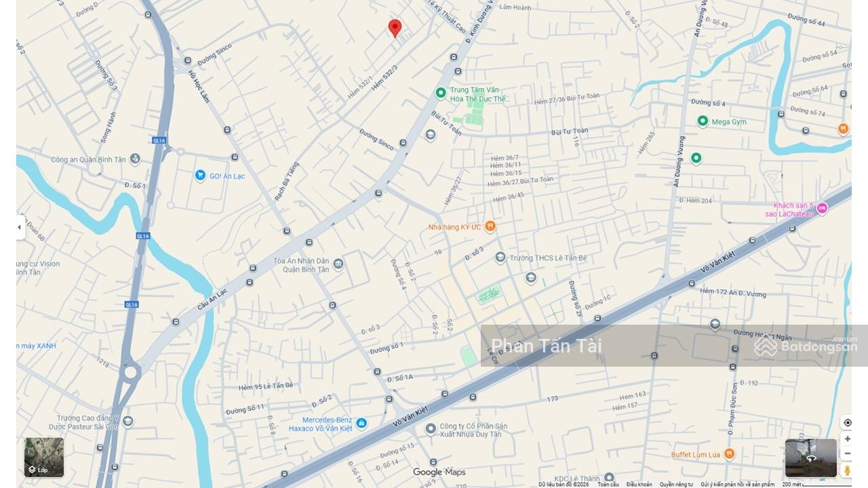Click the Nhà hàng KÝ ỨC restaurant icon
Viewport: 868px width, 488px height.
pos(490,226)
